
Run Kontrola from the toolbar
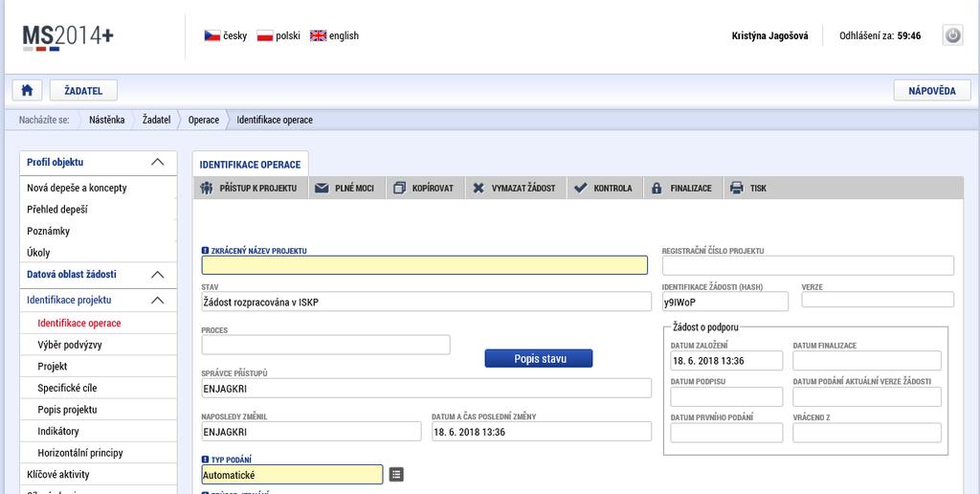pyautogui.click(x=605, y=188)
